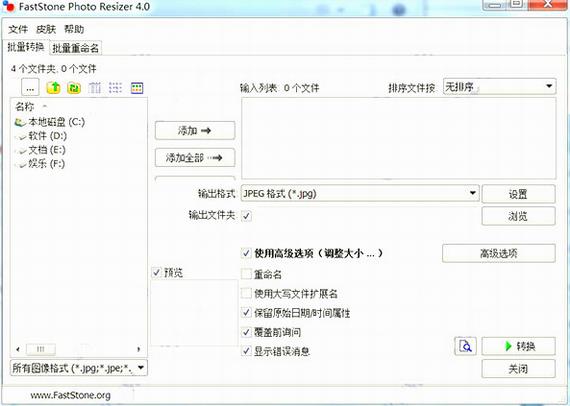Switch to thumbnails view icon
This screenshot has height=406, width=570.
pos(137,88)
